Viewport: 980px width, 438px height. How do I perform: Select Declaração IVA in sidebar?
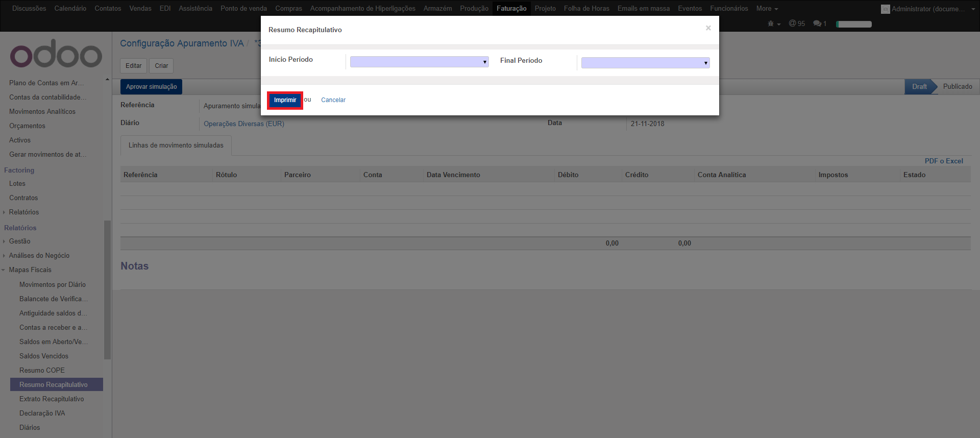tap(42, 413)
